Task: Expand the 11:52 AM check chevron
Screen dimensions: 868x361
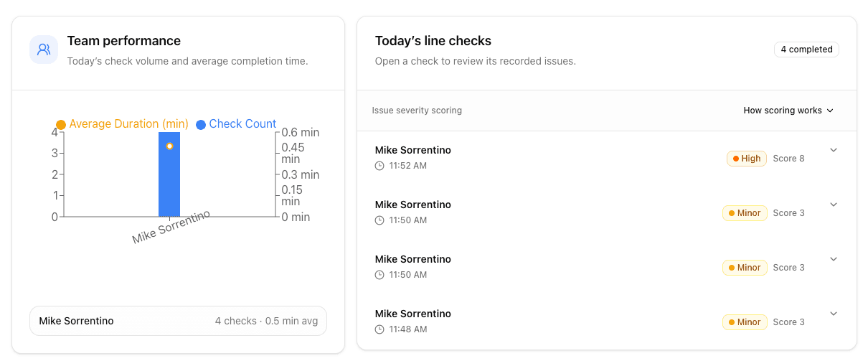Action: click(x=834, y=150)
